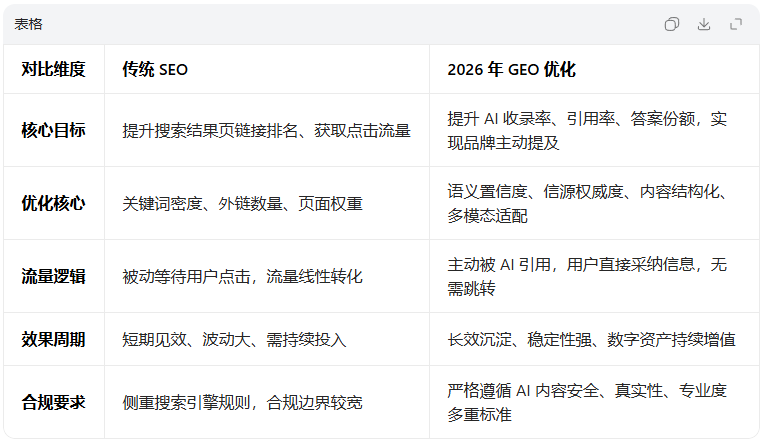Select the 优化核心 row label
765x443 pixels.
click(x=54, y=203)
